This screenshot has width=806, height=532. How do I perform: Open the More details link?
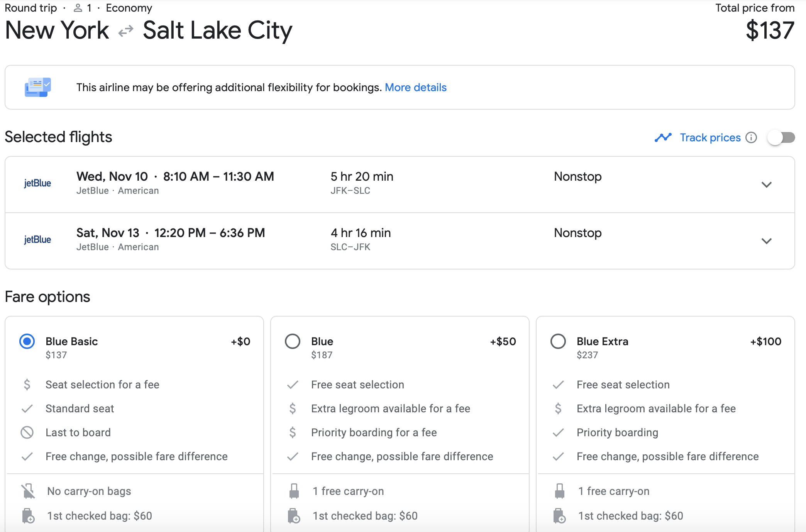coord(415,88)
